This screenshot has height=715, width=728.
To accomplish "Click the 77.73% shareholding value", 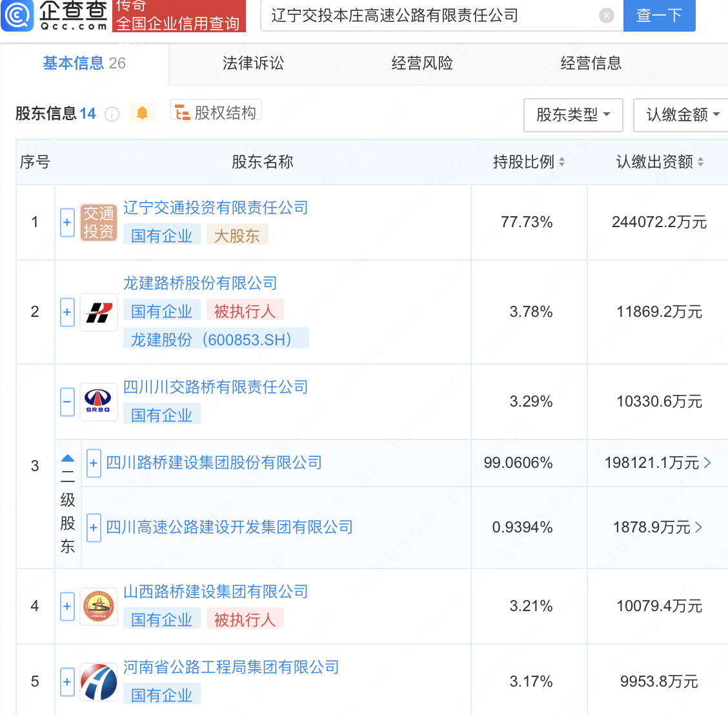I will [x=527, y=222].
